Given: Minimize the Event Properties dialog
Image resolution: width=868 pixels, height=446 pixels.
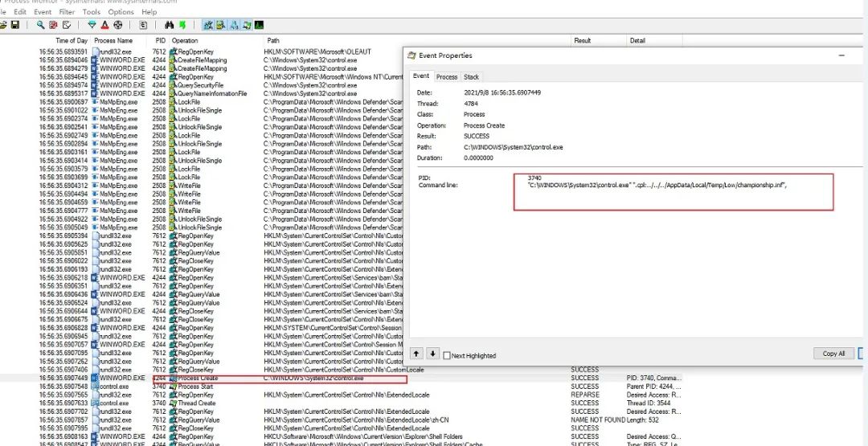Looking at the screenshot, I should [x=841, y=55].
